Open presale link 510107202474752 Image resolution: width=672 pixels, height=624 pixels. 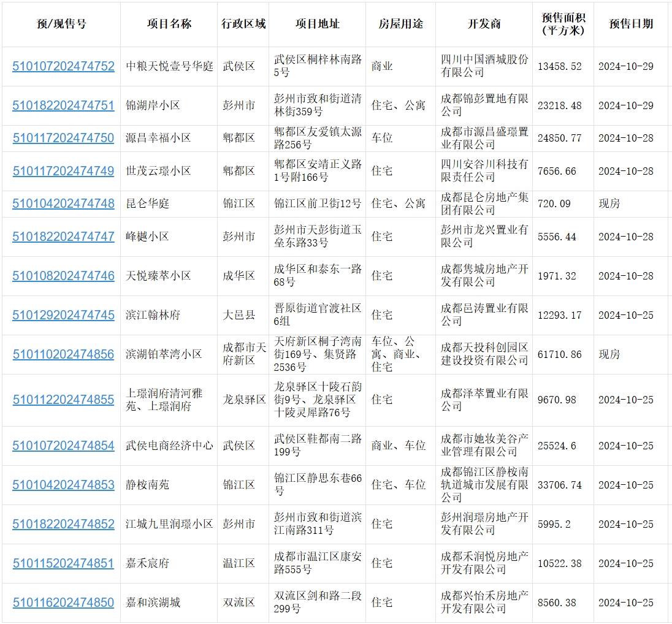pos(63,66)
